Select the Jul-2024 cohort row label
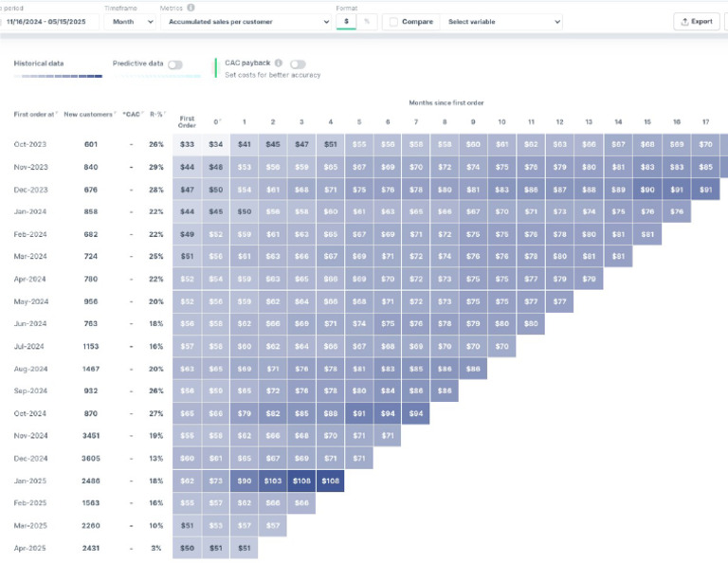Screen dimensions: 728x563 (28, 346)
